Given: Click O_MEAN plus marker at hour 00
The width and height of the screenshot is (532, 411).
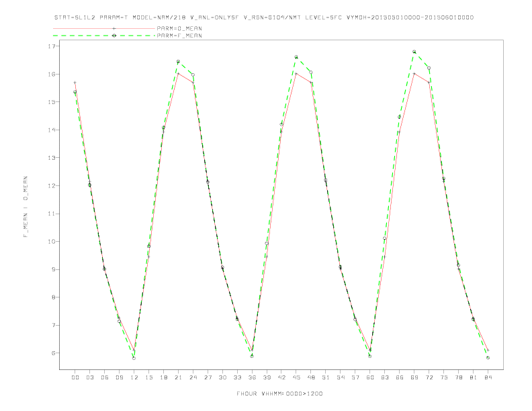Looking at the screenshot, I should click(75, 83).
